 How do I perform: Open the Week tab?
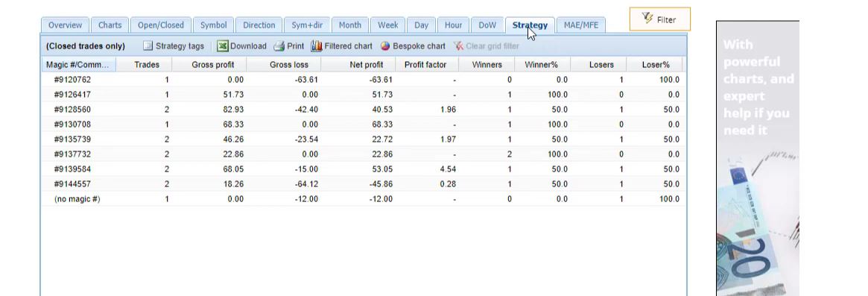pos(387,25)
